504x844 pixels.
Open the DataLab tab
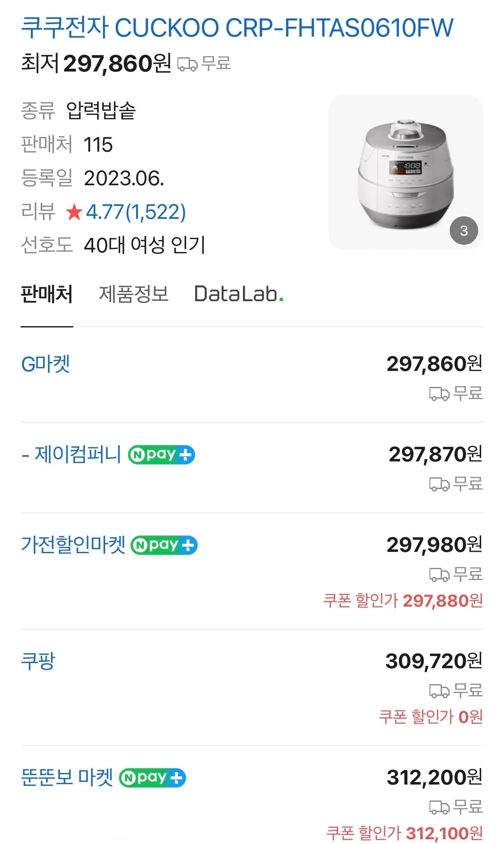pyautogui.click(x=238, y=294)
